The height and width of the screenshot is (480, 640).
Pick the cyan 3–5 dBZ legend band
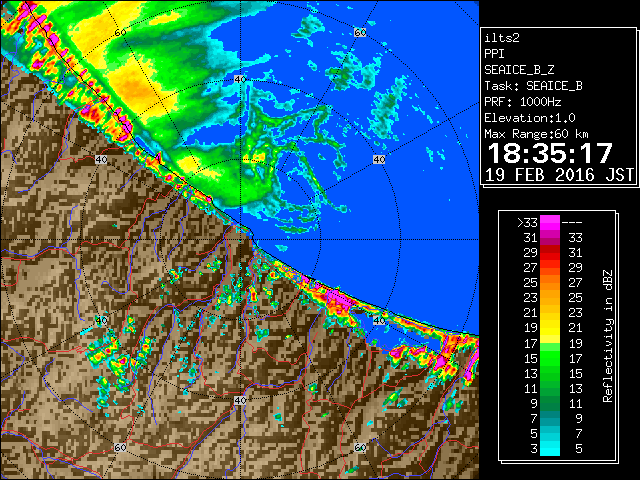(x=550, y=448)
